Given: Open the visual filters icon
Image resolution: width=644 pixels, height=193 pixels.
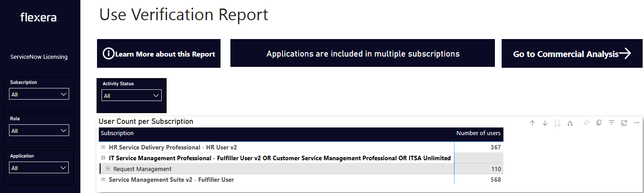Looking at the screenshot, I should (x=611, y=123).
